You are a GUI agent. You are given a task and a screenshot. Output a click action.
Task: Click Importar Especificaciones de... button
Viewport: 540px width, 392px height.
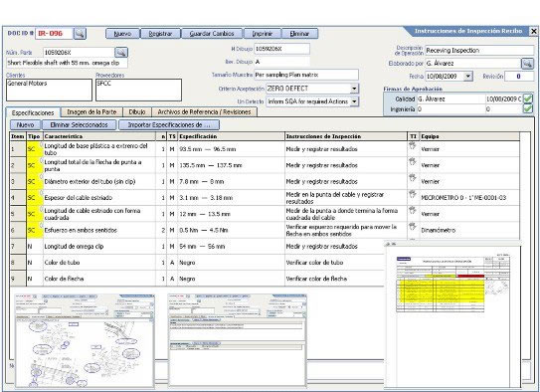169,124
